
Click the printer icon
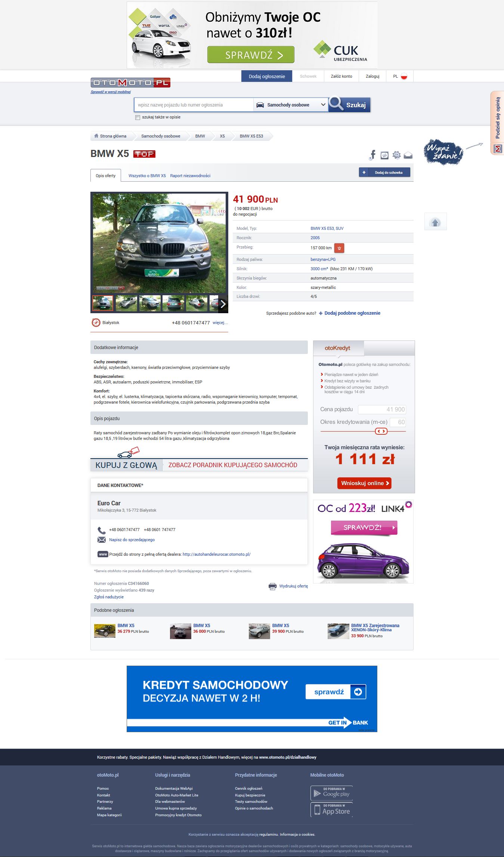click(x=273, y=586)
